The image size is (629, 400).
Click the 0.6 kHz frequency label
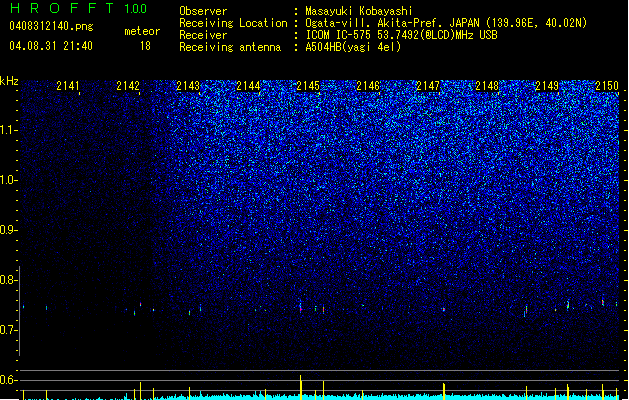(x=8, y=380)
